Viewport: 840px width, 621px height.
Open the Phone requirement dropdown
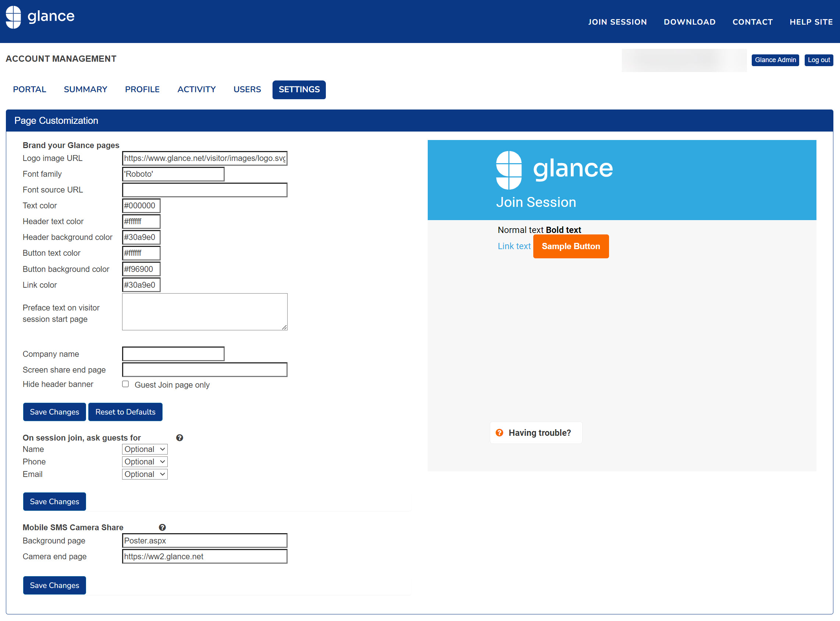(x=145, y=462)
